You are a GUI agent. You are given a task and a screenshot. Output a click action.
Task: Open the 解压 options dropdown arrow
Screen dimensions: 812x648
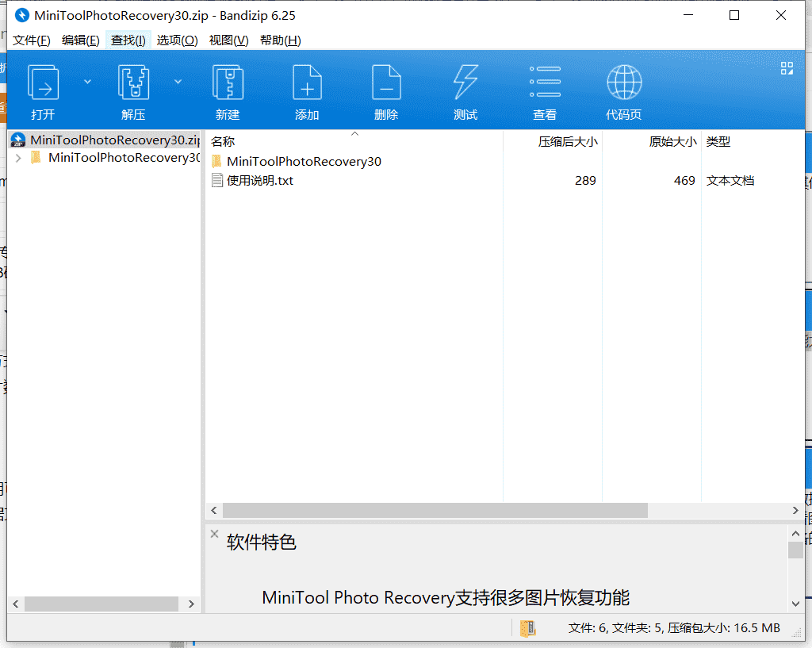pyautogui.click(x=178, y=82)
